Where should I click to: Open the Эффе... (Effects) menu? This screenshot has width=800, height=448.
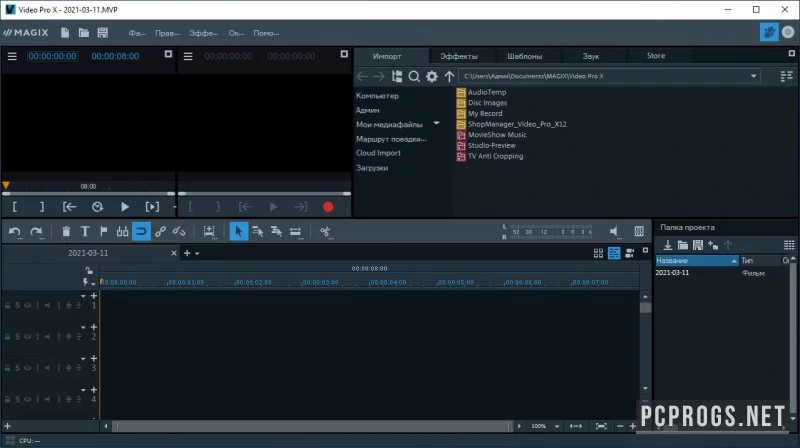(204, 33)
